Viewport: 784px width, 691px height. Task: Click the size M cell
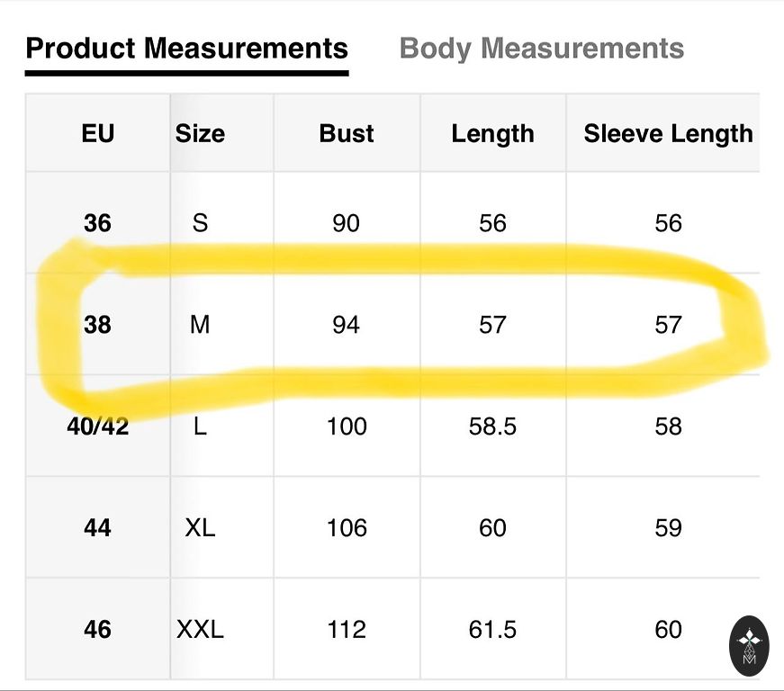[x=200, y=324]
